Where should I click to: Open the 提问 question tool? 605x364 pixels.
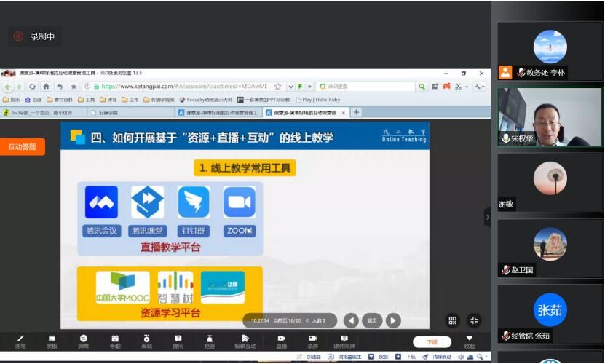pos(178,341)
